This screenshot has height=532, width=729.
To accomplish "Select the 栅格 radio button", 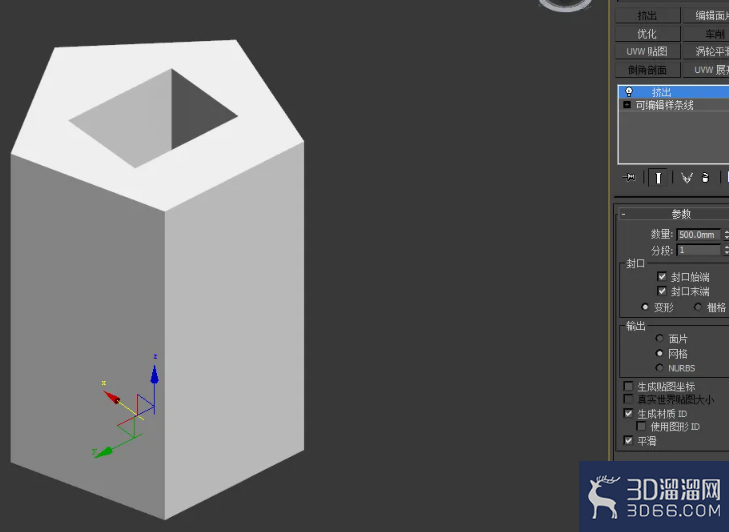I will [697, 307].
